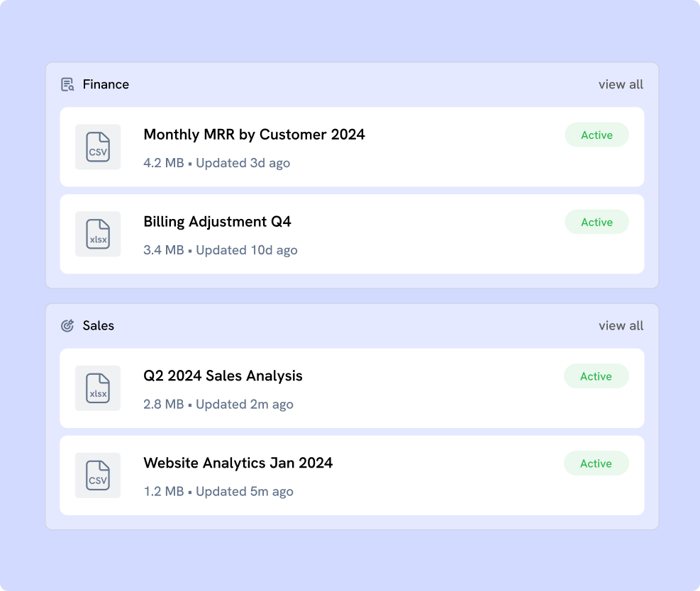This screenshot has width=700, height=591.
Task: Click the Finance section document icon
Action: click(67, 84)
